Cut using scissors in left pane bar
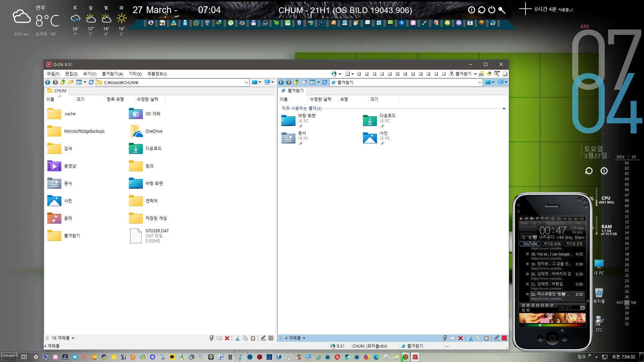This screenshot has height=362, width=644. (x=237, y=338)
